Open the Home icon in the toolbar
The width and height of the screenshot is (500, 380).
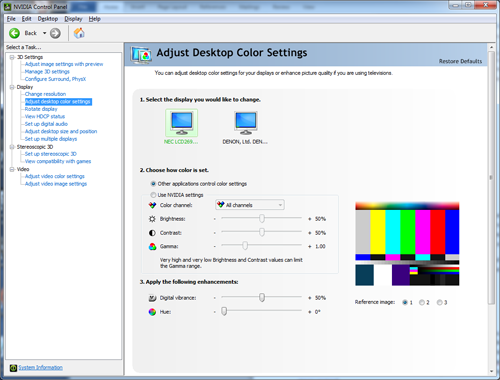pos(79,33)
